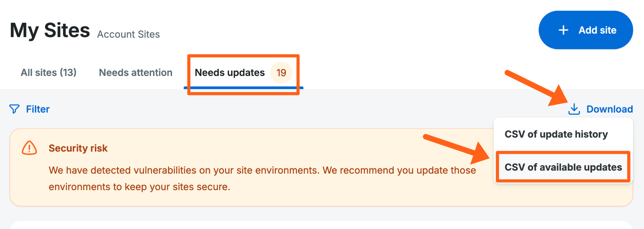Click the My Sites page heading
Screen dimensions: 644x229
click(49, 30)
